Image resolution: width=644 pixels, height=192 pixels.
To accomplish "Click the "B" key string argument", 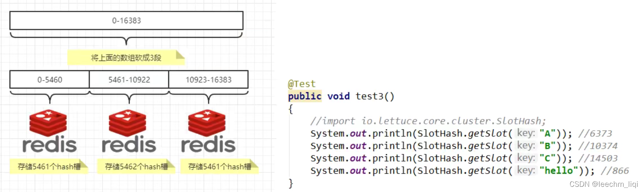I will click(547, 146).
